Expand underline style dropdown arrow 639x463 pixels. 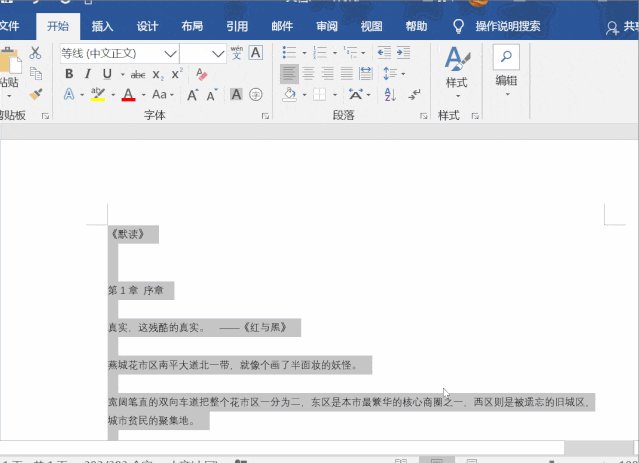(122, 74)
